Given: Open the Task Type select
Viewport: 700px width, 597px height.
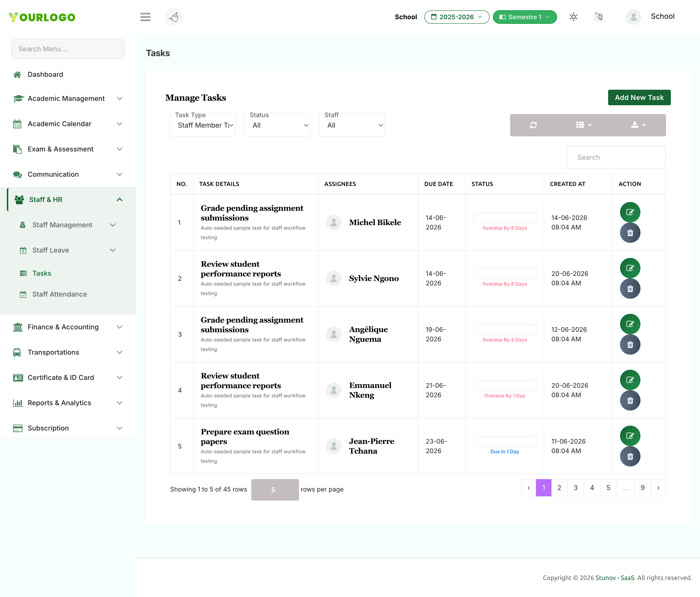Looking at the screenshot, I should (203, 125).
